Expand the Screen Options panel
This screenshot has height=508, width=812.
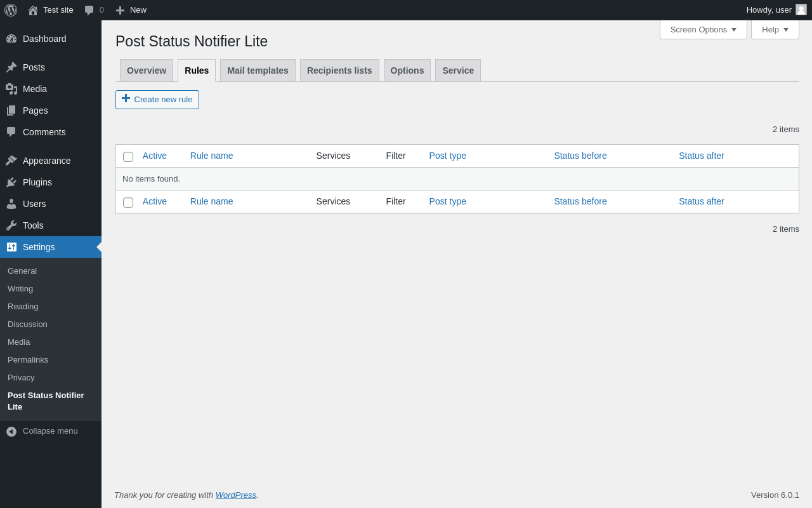(704, 29)
